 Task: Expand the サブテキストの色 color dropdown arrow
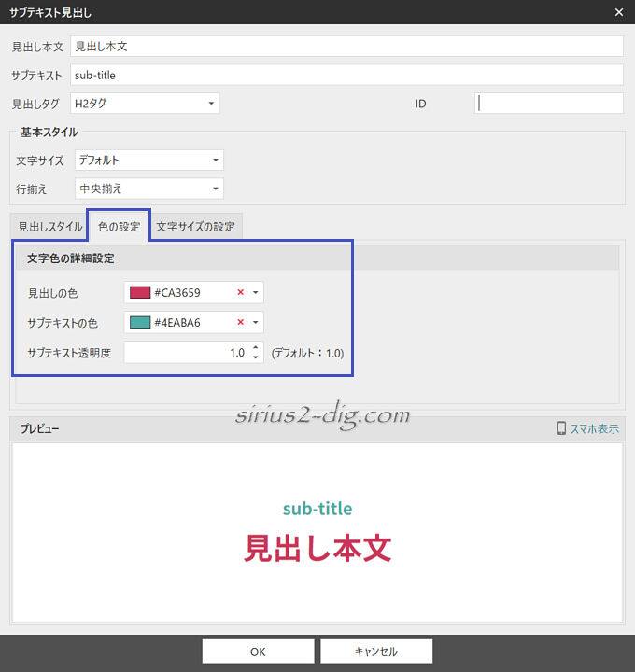pyautogui.click(x=255, y=323)
